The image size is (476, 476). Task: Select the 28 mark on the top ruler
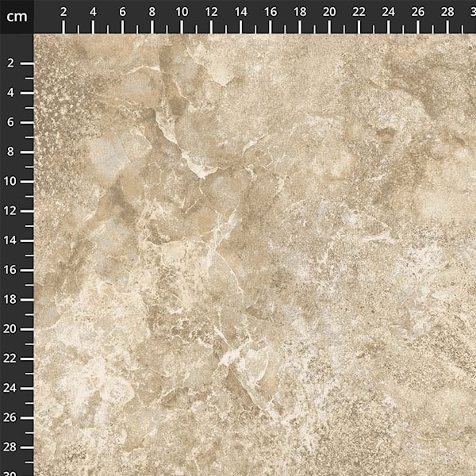coord(447,12)
